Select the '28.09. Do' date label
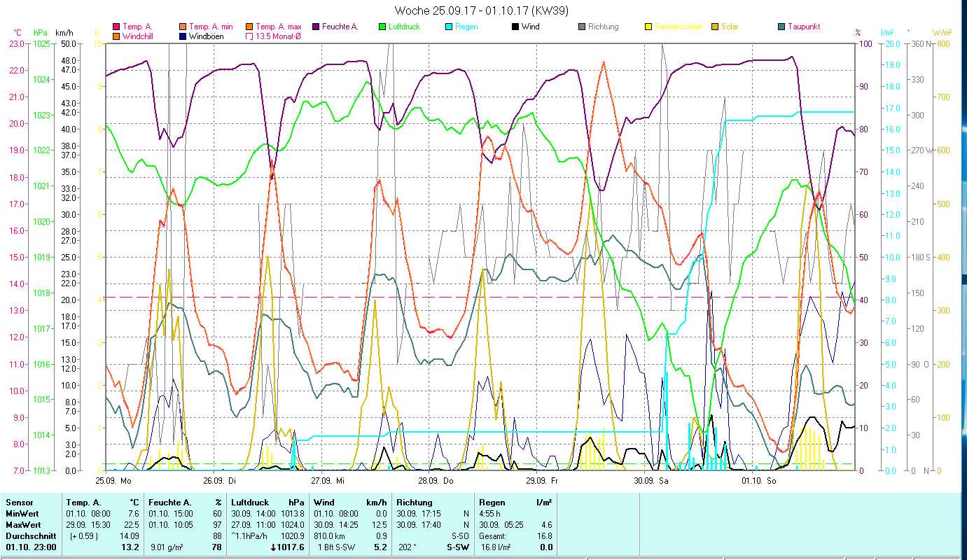The image size is (967, 560). 436,481
